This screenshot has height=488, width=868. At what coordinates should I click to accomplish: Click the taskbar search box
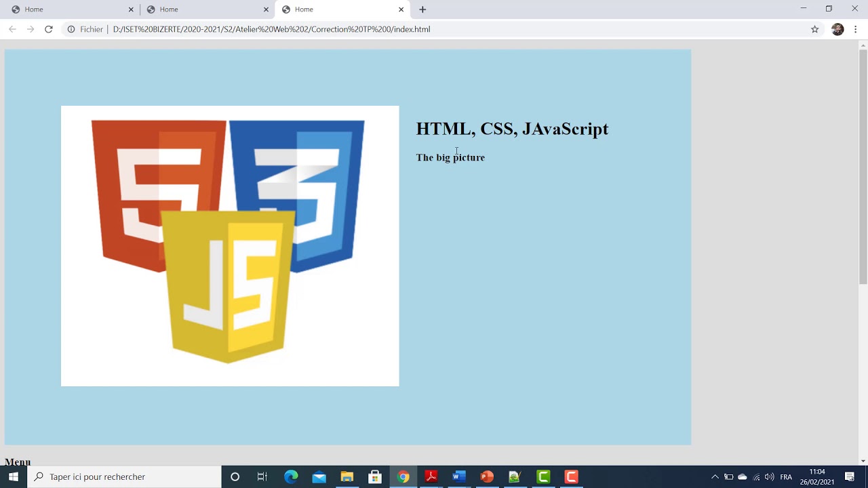(x=125, y=476)
